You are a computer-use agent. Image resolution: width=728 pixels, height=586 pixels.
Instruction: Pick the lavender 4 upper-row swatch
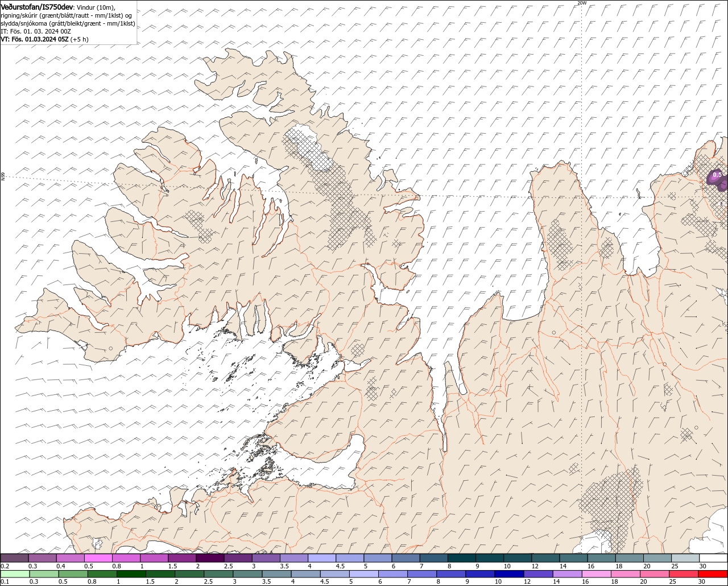tap(322, 558)
